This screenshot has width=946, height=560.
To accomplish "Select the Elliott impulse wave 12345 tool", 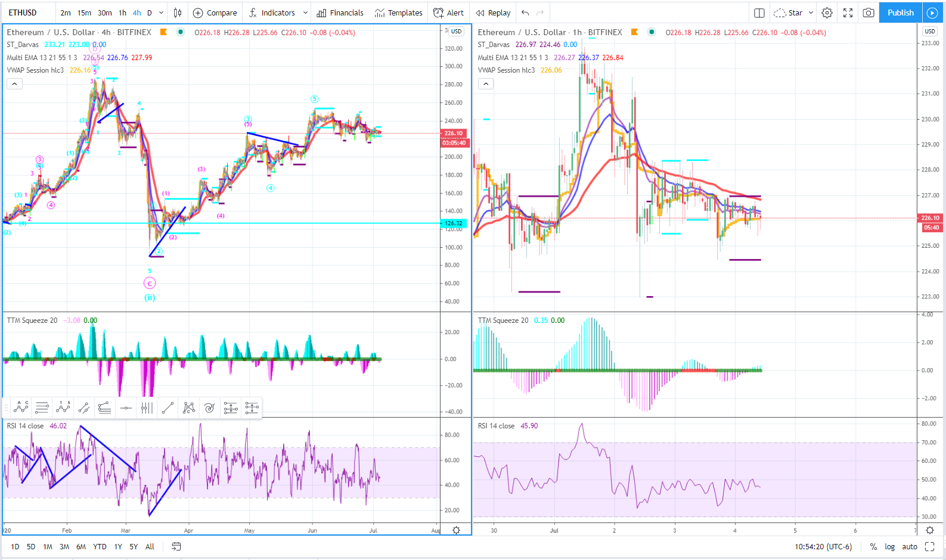I will (63, 407).
